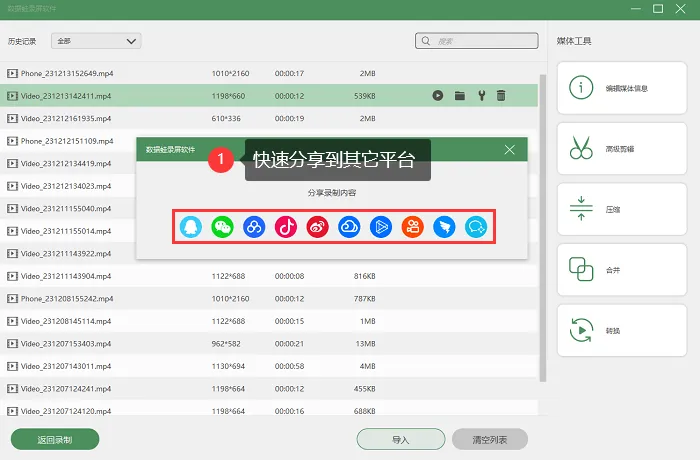Expand the 历史记录 全部 filter dropdown
The image size is (700, 460).
coord(96,41)
